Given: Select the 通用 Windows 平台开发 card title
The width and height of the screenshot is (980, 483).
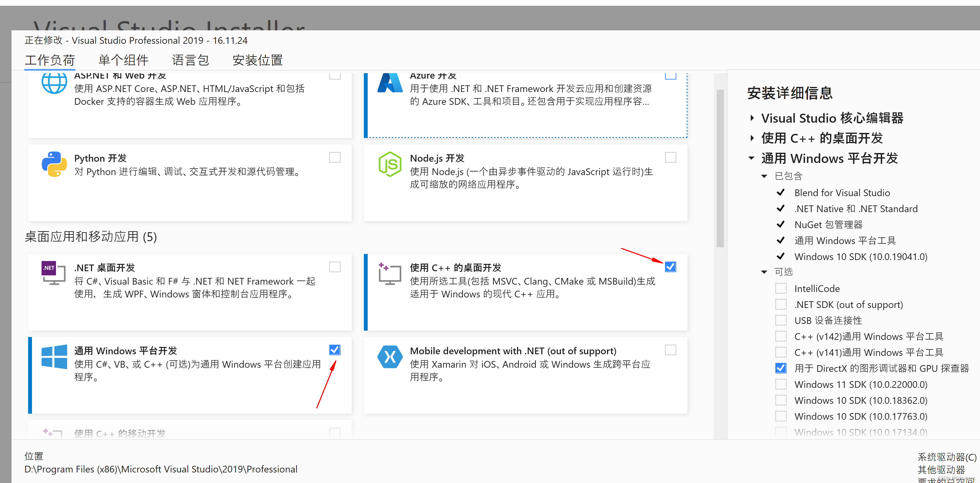Looking at the screenshot, I should tap(126, 350).
